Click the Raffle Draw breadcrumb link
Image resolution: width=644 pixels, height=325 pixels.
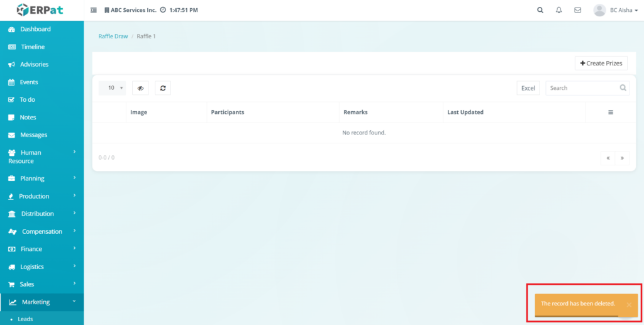[113, 36]
